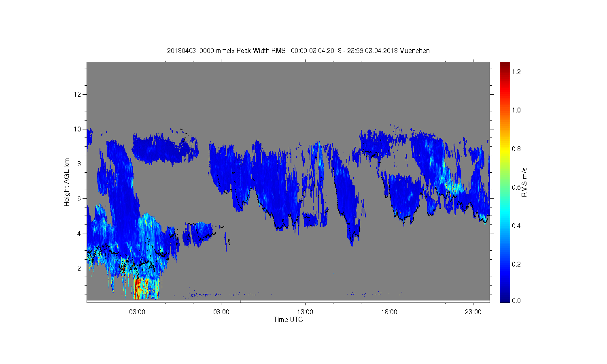Click the height tick label 6
The image size is (607, 364).
[80, 198]
